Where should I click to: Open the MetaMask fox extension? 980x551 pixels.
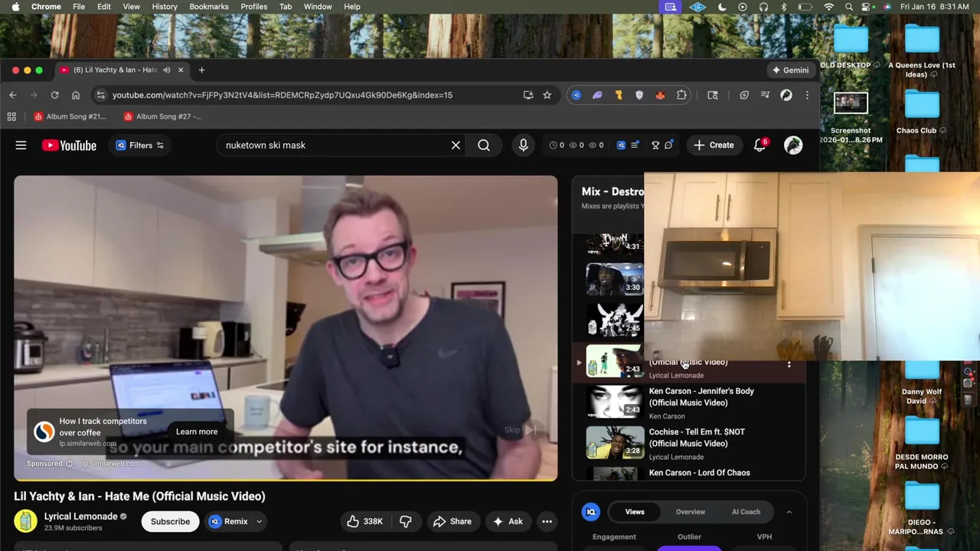coord(660,95)
